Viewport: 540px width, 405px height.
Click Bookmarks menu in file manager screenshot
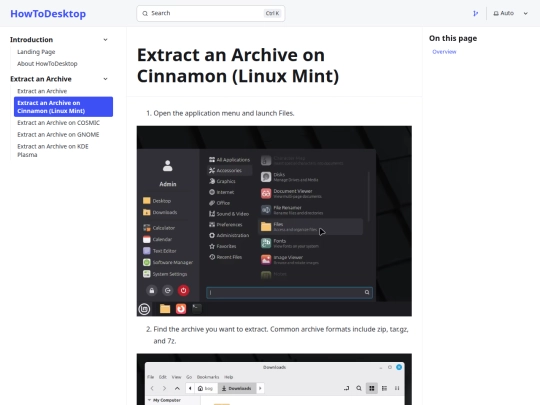[x=208, y=377]
